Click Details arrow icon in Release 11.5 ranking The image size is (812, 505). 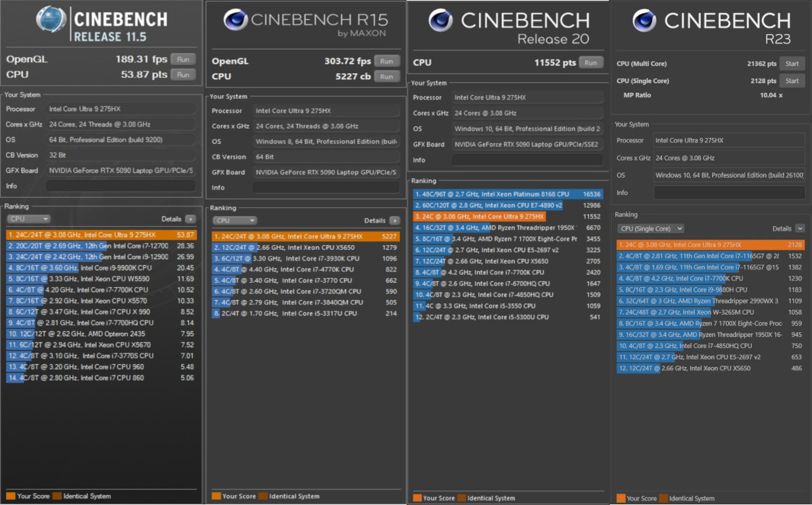pos(190,219)
